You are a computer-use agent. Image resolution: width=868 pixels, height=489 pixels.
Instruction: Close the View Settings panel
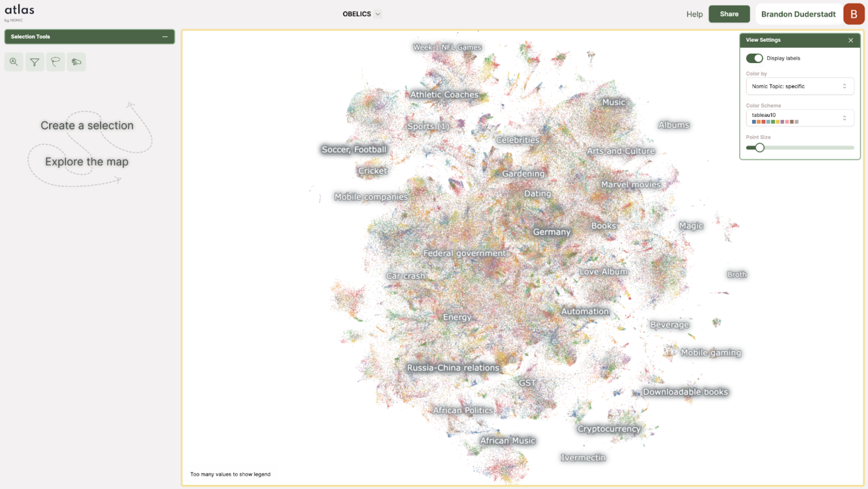[851, 40]
